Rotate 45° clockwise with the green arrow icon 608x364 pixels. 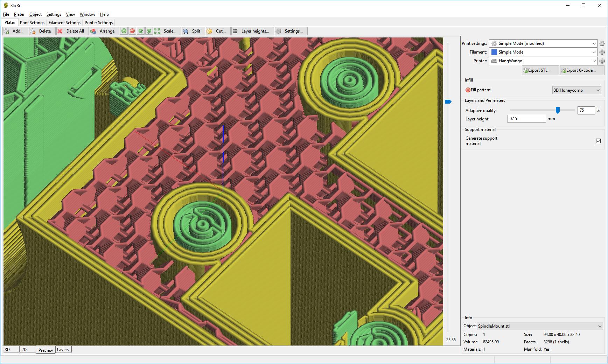pos(149,31)
